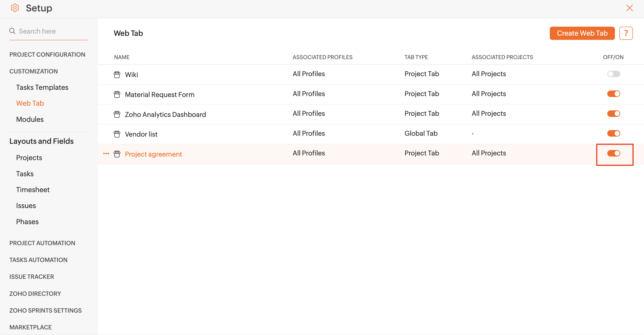This screenshot has height=335, width=644.
Task: Expand the MARKETPLACE section
Action: coord(30,327)
